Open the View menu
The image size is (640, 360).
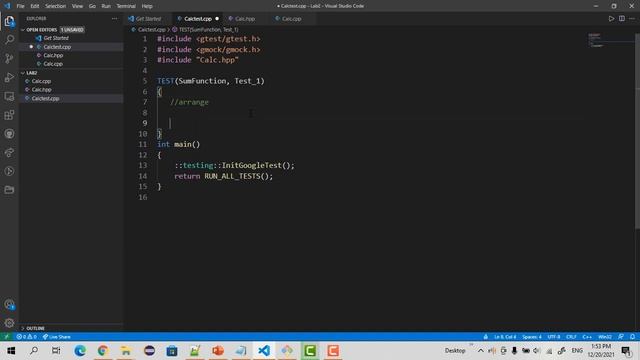[77, 6]
